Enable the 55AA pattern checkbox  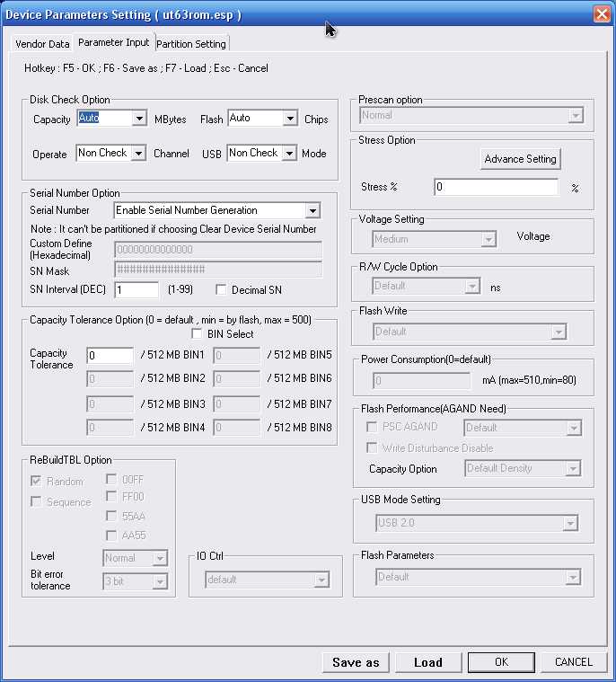coord(111,516)
